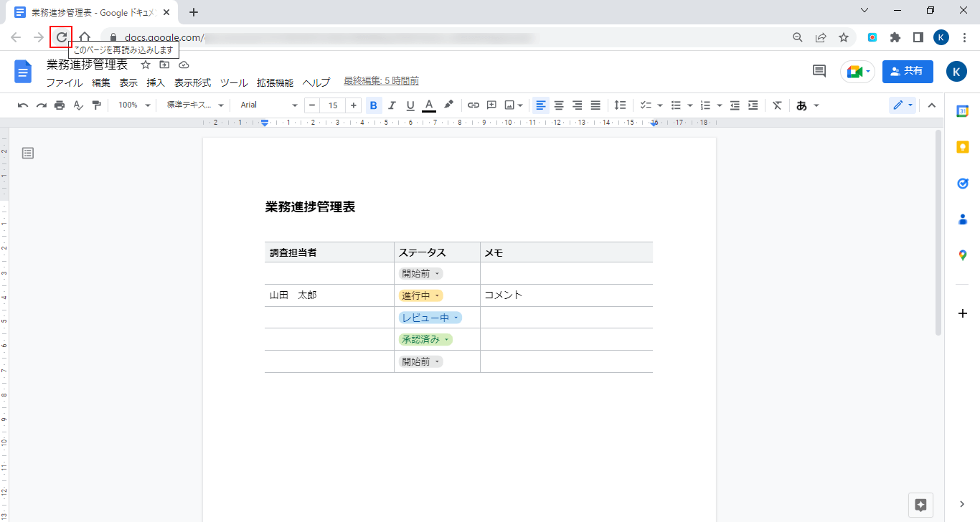980x522 pixels.
Task: Open the insert image dropdown
Action: pyautogui.click(x=514, y=105)
